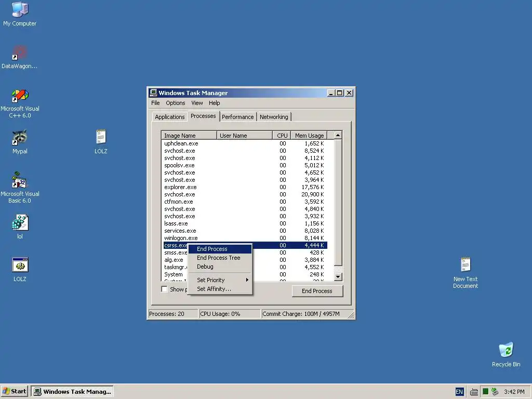Minimize the Windows Task Manager window

point(331,93)
